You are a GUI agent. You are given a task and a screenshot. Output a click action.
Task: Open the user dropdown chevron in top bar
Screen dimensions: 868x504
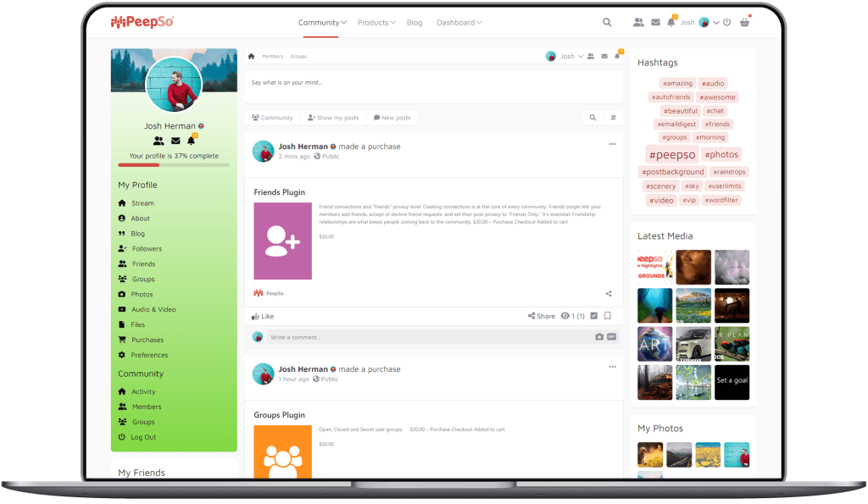(716, 23)
